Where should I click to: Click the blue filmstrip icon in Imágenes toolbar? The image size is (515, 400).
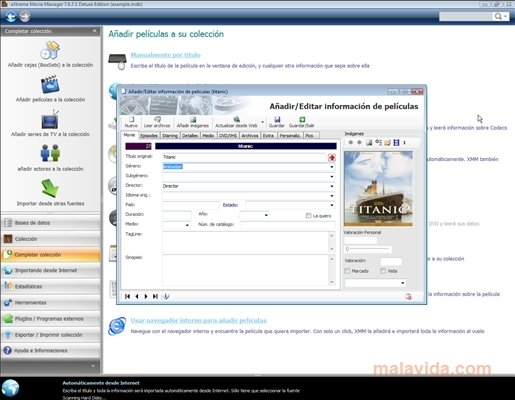point(396,143)
